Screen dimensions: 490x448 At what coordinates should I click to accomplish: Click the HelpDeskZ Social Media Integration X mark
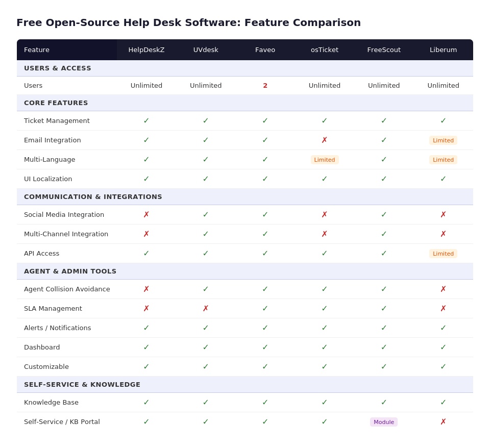coord(146,214)
